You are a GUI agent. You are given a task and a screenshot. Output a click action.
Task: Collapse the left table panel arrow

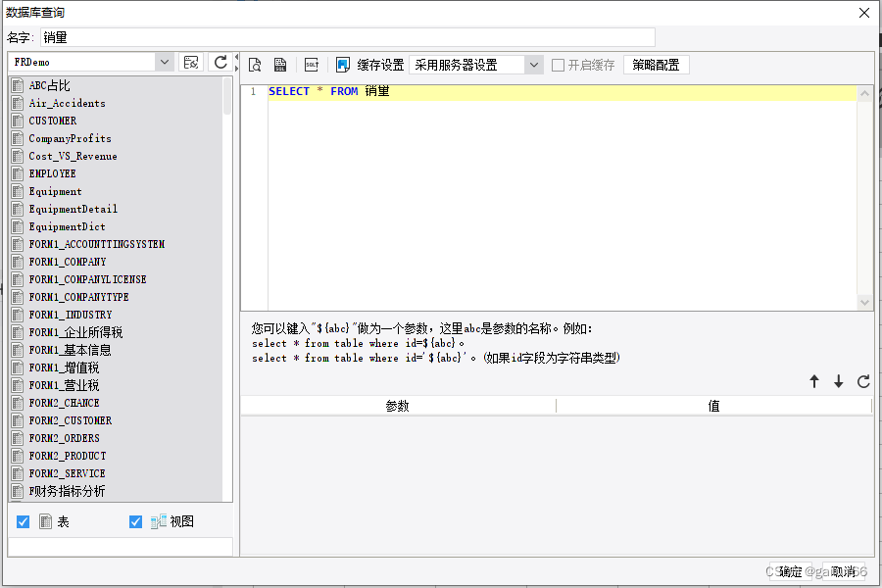click(x=236, y=58)
